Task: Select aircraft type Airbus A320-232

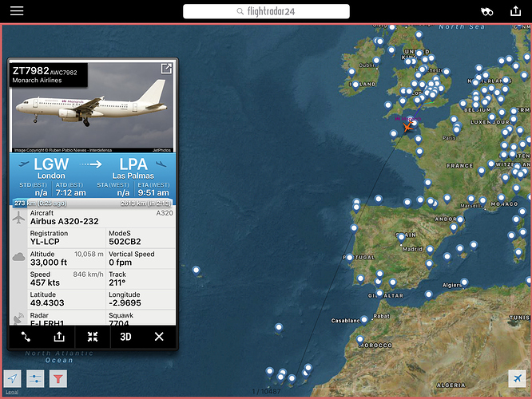Action: point(64,221)
